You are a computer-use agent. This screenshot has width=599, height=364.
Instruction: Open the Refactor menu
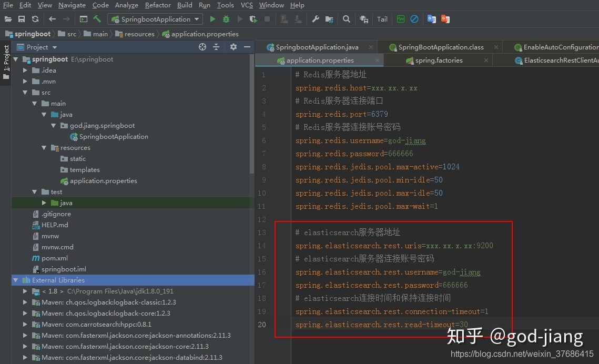[x=158, y=5]
